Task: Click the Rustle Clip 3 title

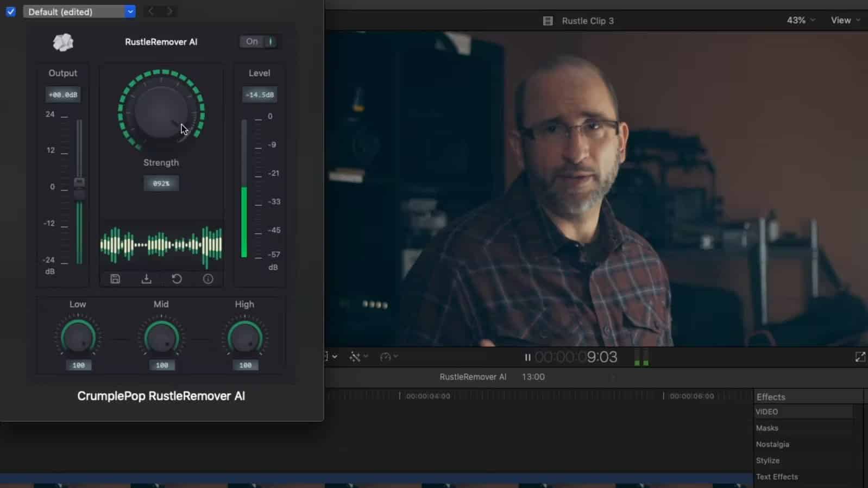Action: [x=588, y=21]
